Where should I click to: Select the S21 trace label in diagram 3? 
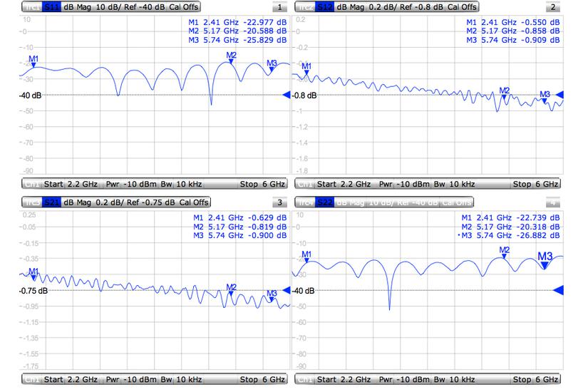tap(51, 202)
